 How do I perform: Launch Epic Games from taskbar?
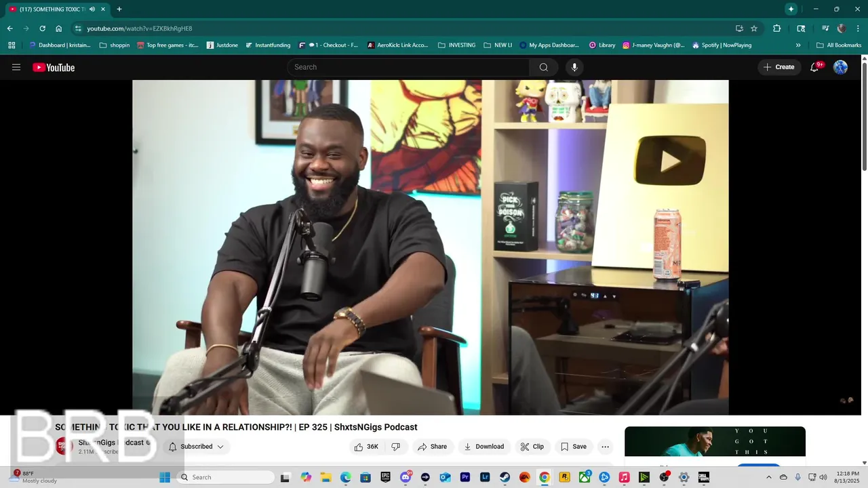[385, 477]
